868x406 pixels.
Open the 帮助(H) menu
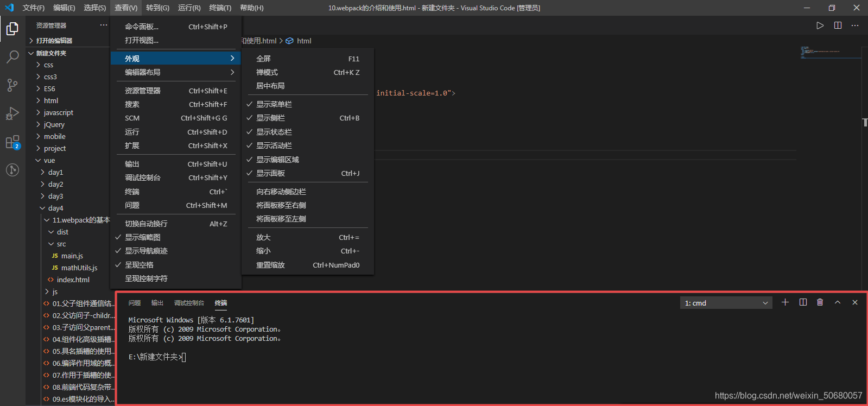(x=251, y=8)
